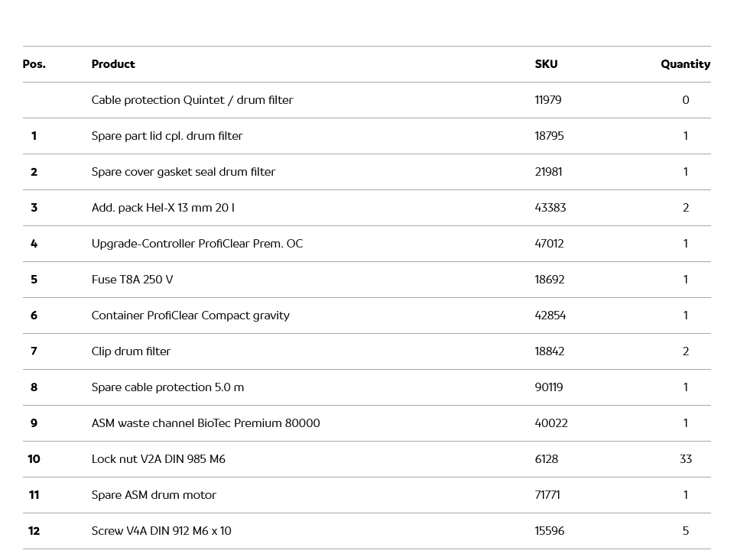Image resolution: width=750 pixels, height=560 pixels.
Task: Select Screw V4A DIN 912 M6 x 10
Action: tap(161, 531)
